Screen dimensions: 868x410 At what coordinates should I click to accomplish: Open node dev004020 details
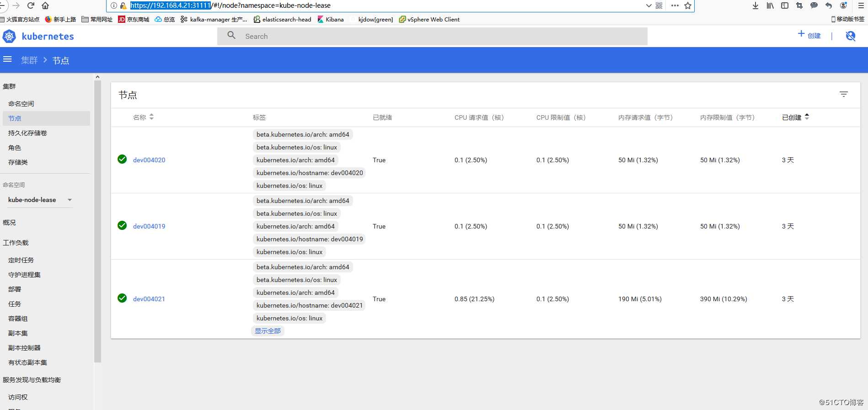tap(149, 160)
